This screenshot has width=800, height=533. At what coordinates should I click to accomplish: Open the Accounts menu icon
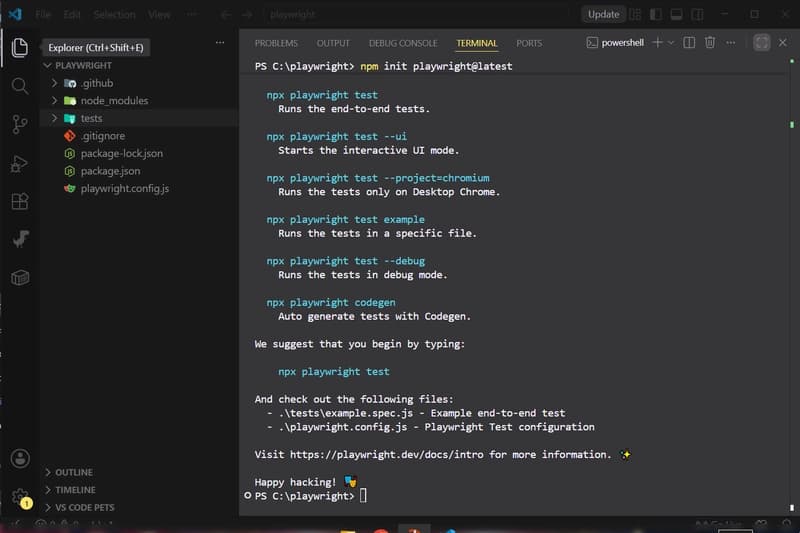(x=20, y=459)
